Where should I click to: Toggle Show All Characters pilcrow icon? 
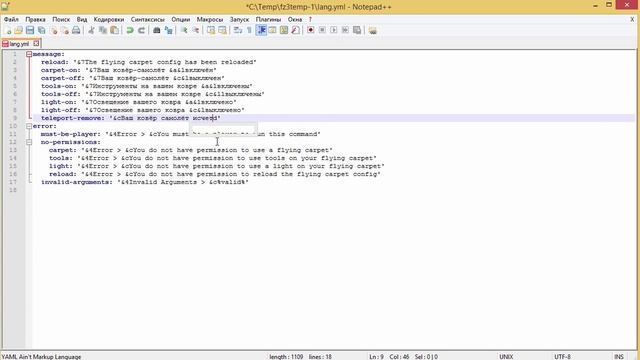click(249, 30)
